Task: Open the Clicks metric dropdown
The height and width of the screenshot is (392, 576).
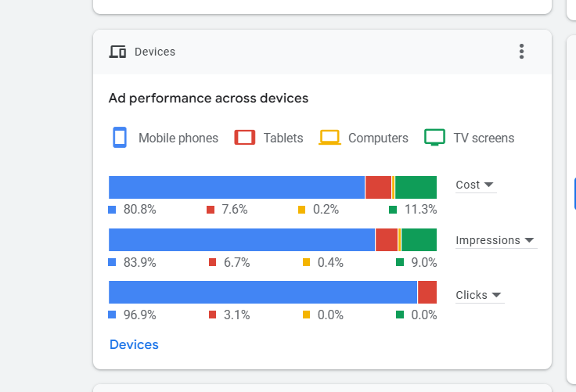Action: coord(479,295)
